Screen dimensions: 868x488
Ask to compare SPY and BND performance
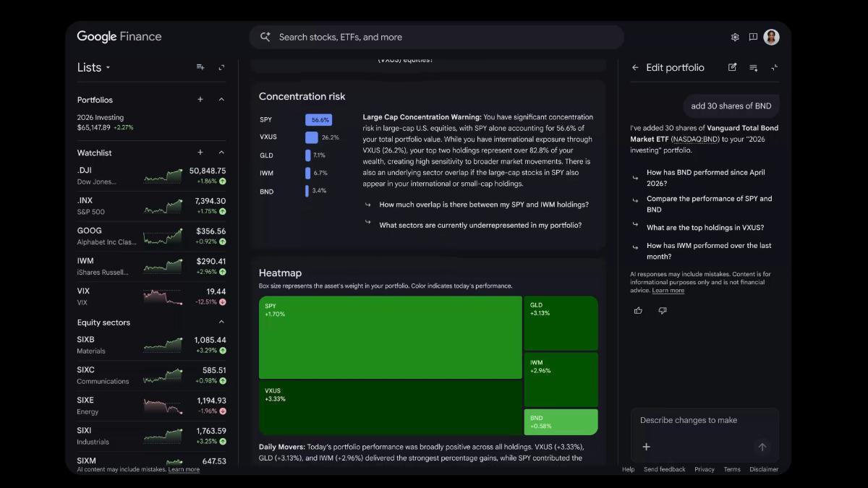(x=709, y=204)
